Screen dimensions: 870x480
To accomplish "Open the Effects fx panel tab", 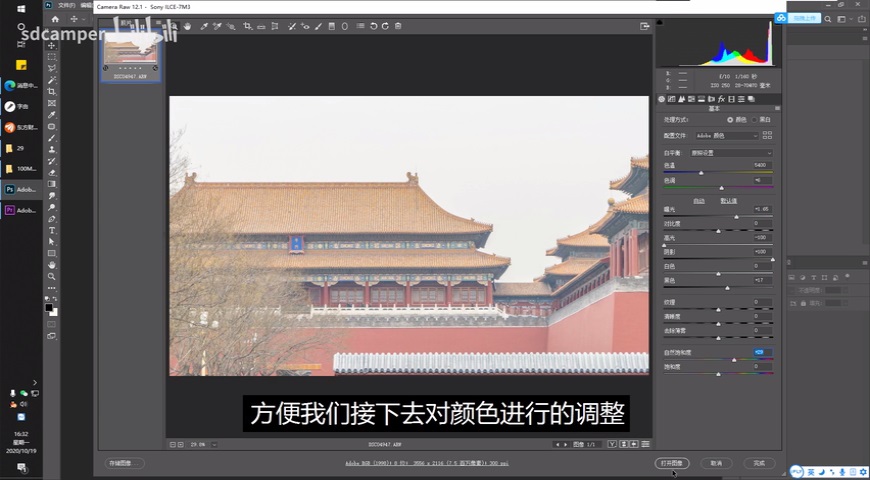I will point(721,99).
